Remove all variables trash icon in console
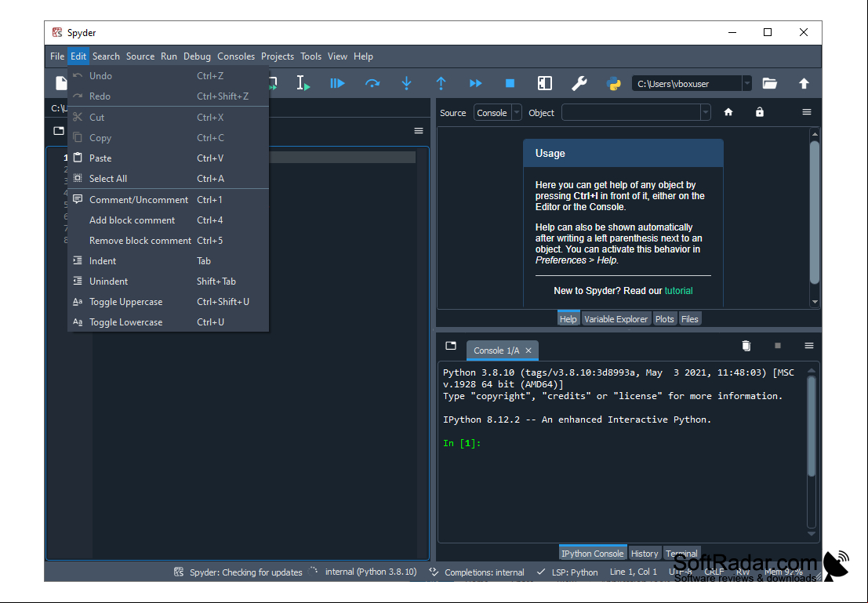 point(746,346)
